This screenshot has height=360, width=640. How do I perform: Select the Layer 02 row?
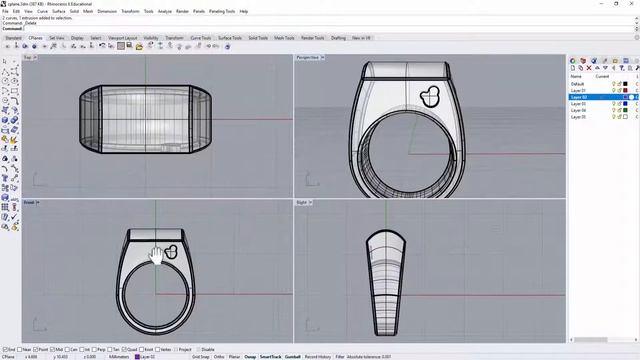tap(604, 97)
